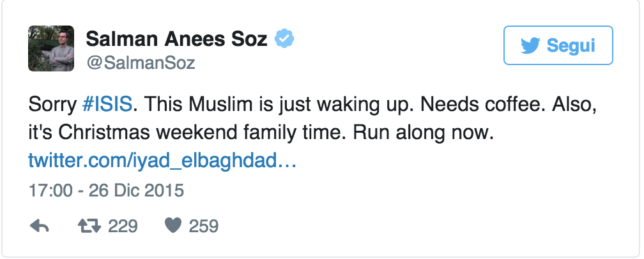Click the 229 retweet count
The image size is (644, 259).
coord(123,226)
